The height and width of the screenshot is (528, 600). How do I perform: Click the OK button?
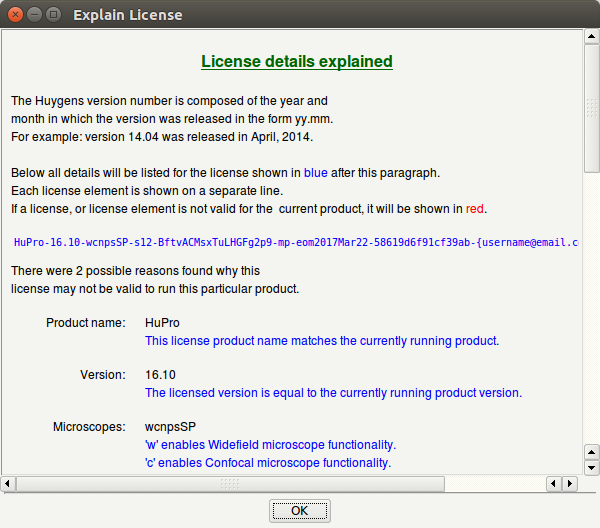tap(299, 510)
